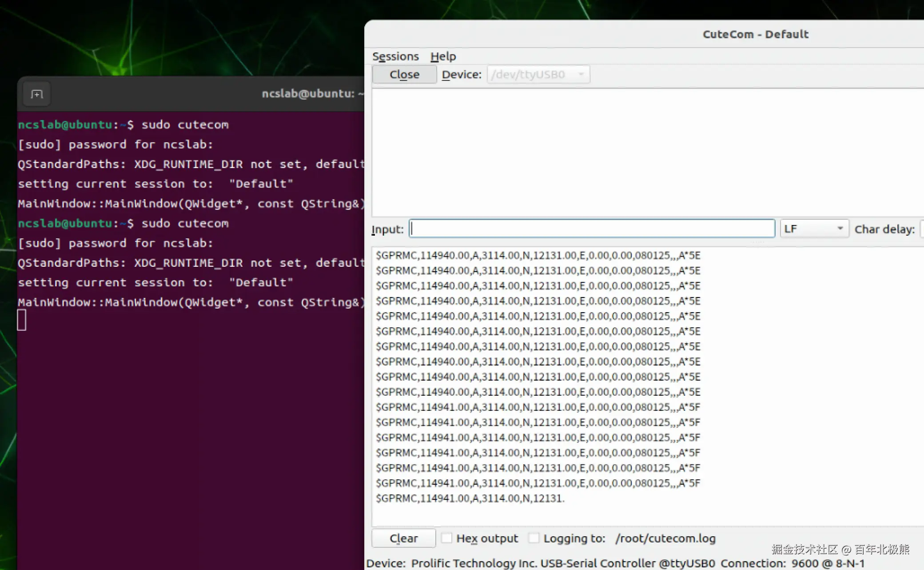Click the 9600 @ 8-N-1 connection status

pyautogui.click(x=828, y=563)
